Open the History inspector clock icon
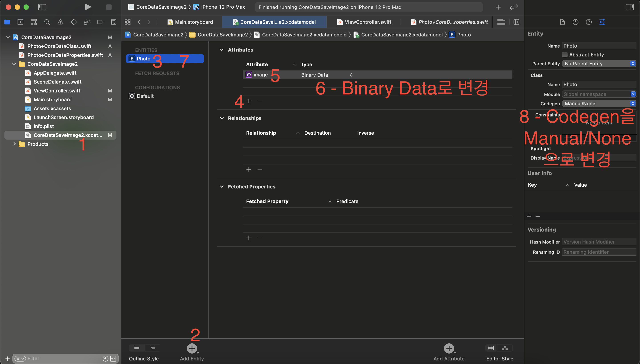The width and height of the screenshot is (640, 364). (x=576, y=22)
